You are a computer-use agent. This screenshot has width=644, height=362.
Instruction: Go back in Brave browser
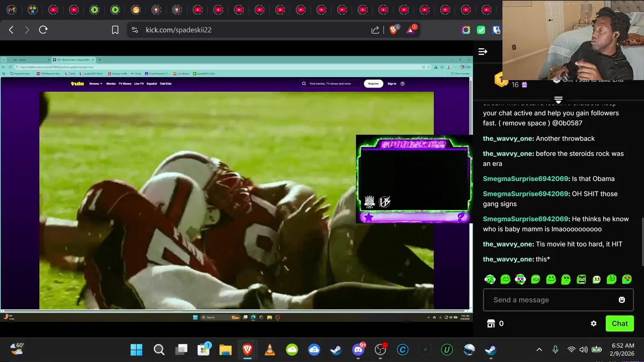(x=11, y=30)
